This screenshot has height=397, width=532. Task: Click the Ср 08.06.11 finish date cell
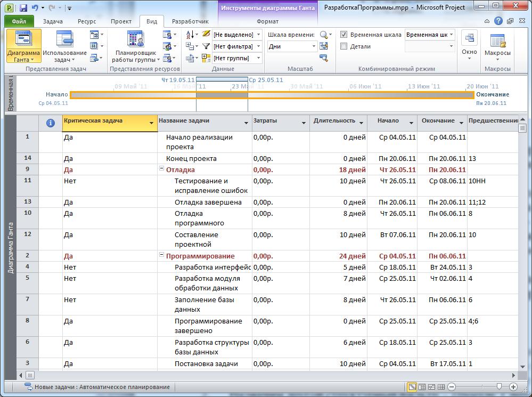coord(442,186)
